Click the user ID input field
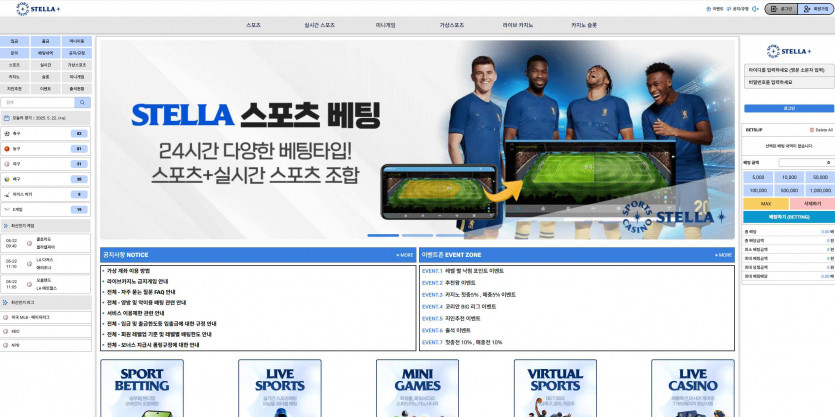835x417 pixels. click(x=789, y=70)
